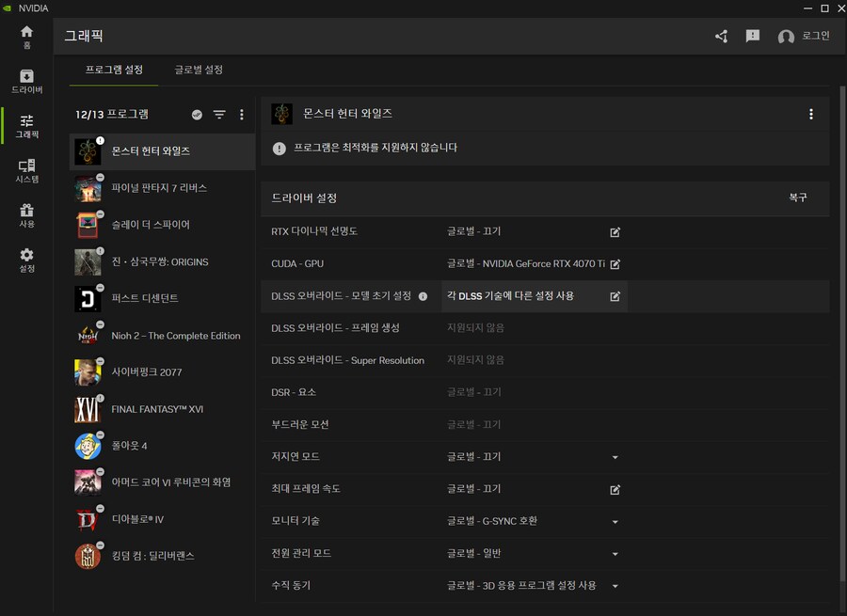Click the warning icon beside 최적화 message
Image resolution: width=847 pixels, height=616 pixels.
pyautogui.click(x=280, y=149)
